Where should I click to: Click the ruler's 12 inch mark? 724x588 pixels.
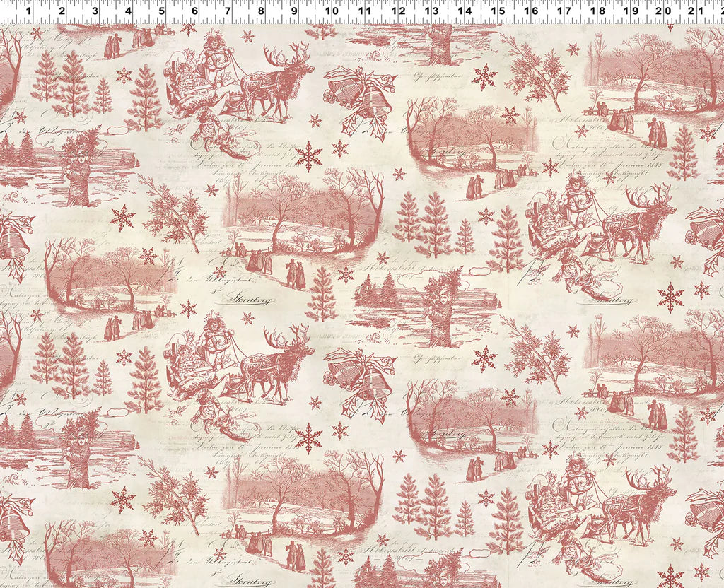point(397,12)
